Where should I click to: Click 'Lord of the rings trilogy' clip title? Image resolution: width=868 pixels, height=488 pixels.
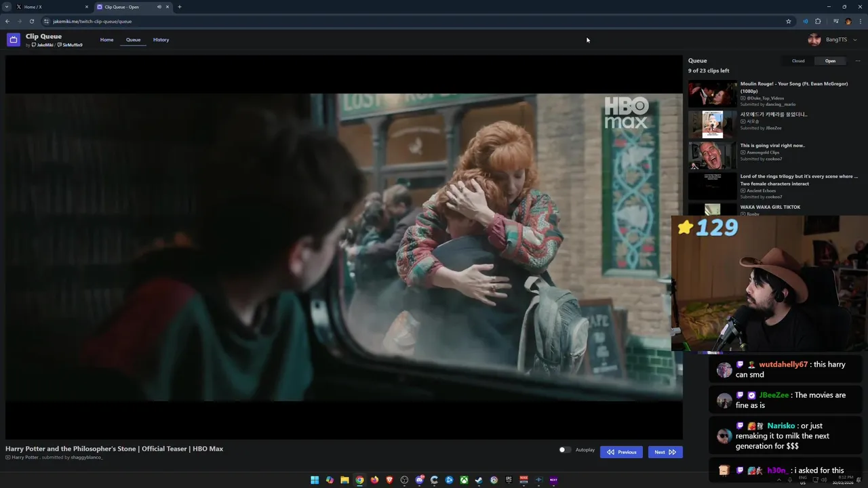click(x=799, y=180)
